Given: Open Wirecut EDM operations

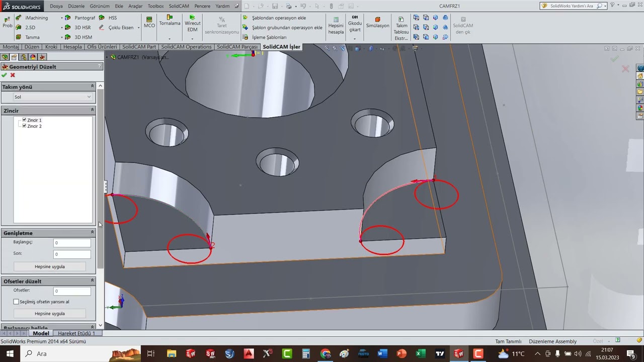Looking at the screenshot, I should (x=192, y=23).
